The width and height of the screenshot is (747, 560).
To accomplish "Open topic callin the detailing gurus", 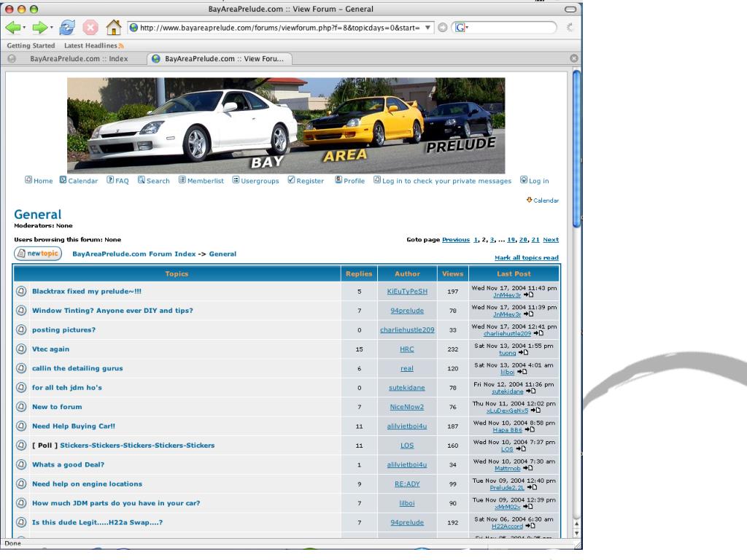I will [x=77, y=368].
